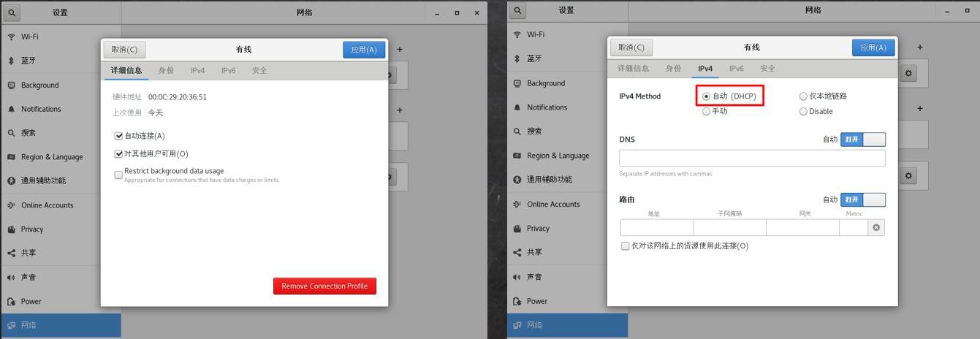Click the DNS address input field
This screenshot has width=980, height=339.
pyautogui.click(x=752, y=159)
